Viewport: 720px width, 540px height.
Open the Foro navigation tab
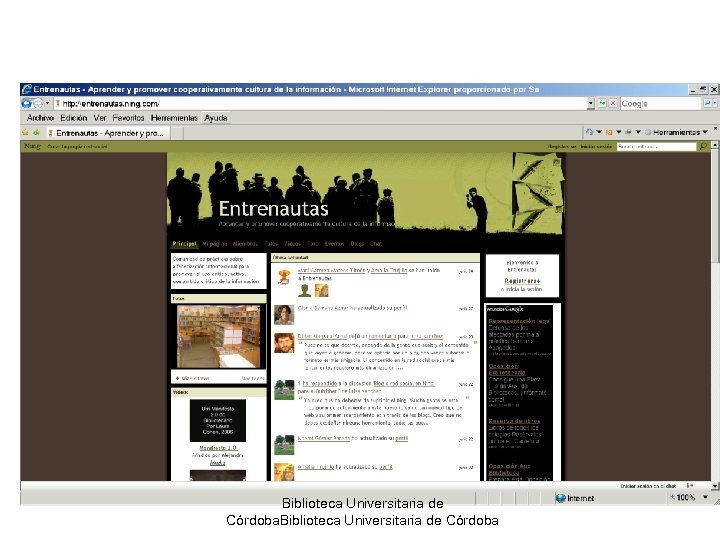[x=313, y=244]
